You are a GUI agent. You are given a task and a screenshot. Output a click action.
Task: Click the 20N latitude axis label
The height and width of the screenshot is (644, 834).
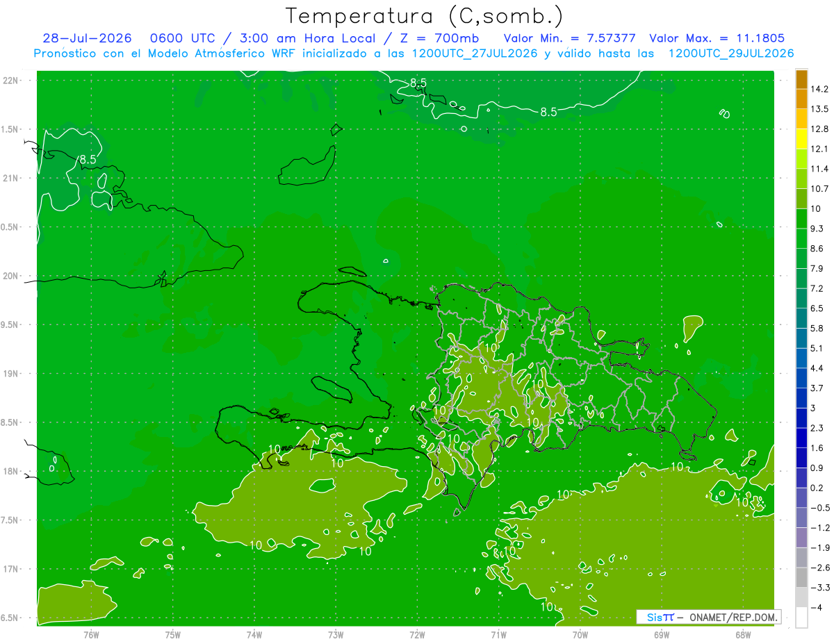[x=10, y=276]
